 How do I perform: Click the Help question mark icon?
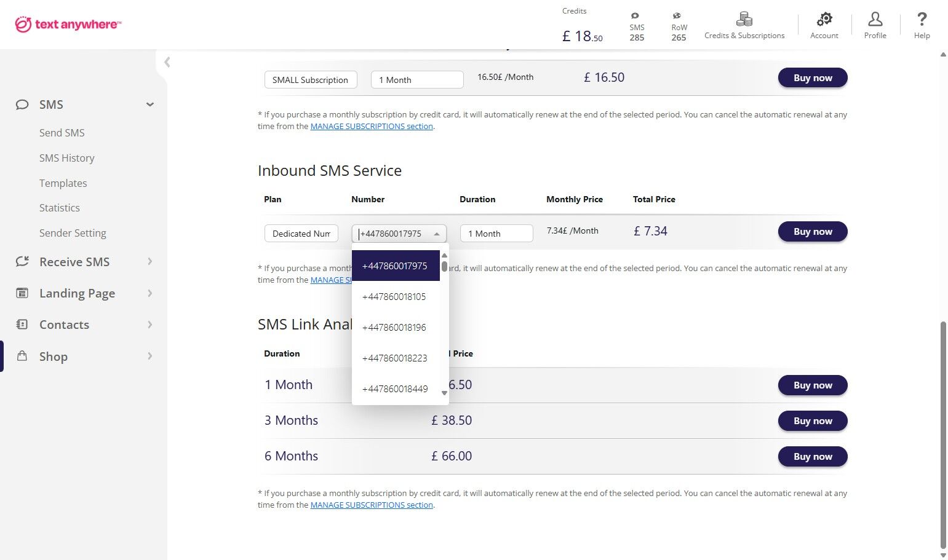pyautogui.click(x=922, y=20)
